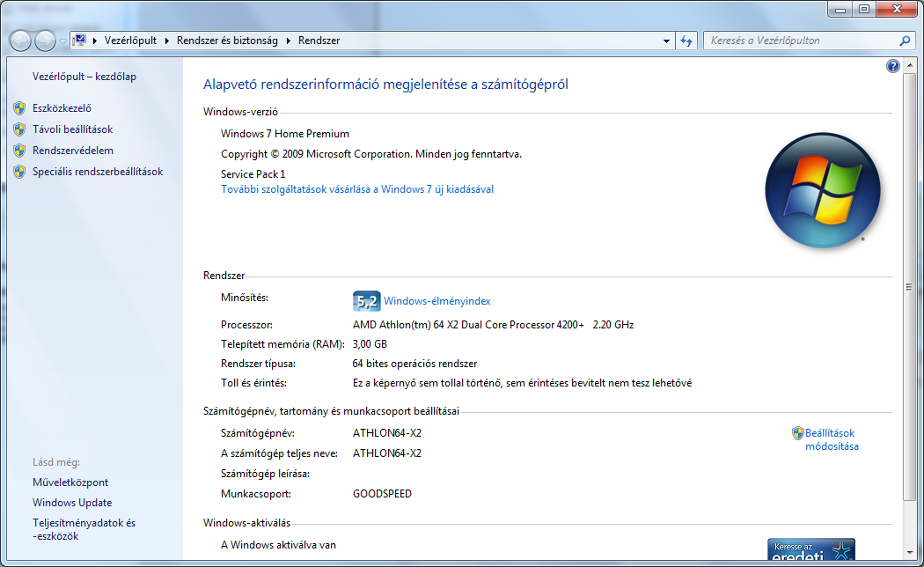Click the Forward navigation arrow
This screenshot has height=567, width=924.
[x=46, y=40]
